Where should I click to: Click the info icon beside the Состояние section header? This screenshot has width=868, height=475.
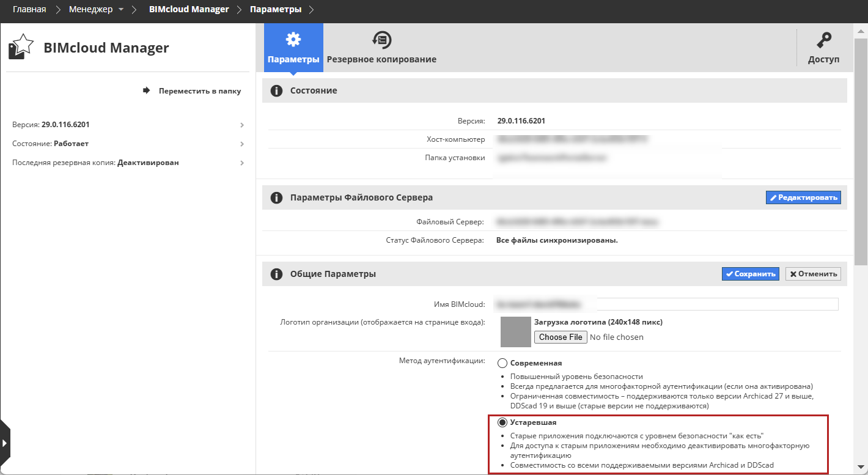276,90
